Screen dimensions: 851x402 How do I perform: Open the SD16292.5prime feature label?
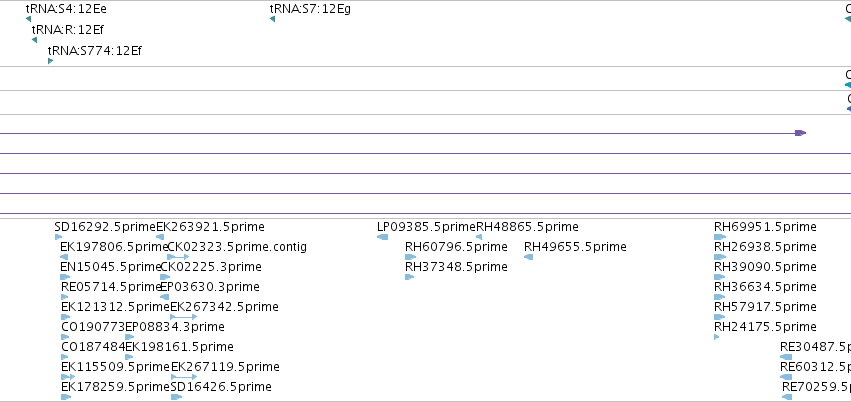point(105,227)
